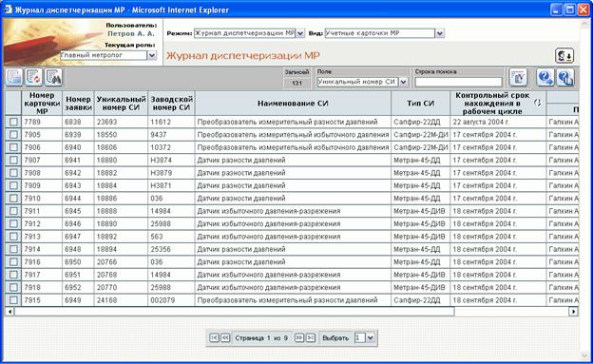Tick checkbox for card 7910
Image resolution: width=593 pixels, height=364 pixels.
pos(13,199)
